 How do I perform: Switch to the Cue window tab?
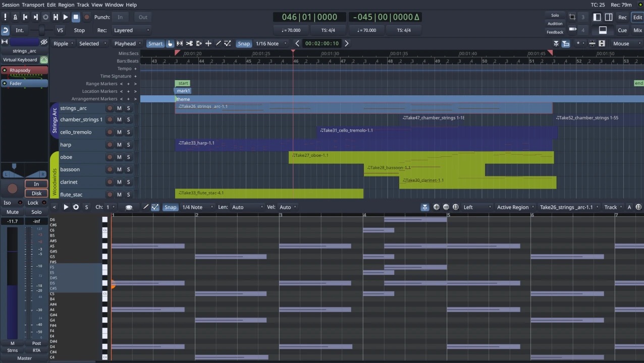622,30
